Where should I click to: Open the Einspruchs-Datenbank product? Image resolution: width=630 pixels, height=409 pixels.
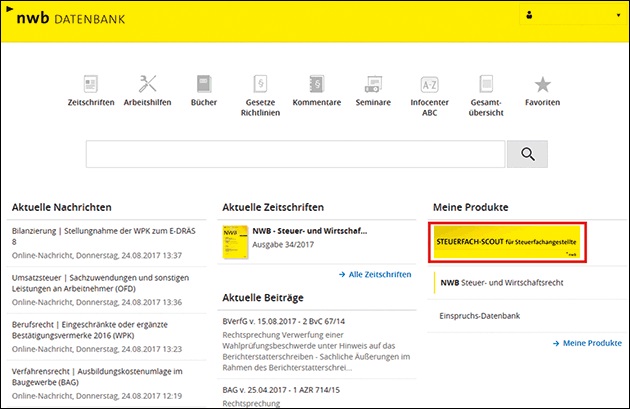click(482, 315)
